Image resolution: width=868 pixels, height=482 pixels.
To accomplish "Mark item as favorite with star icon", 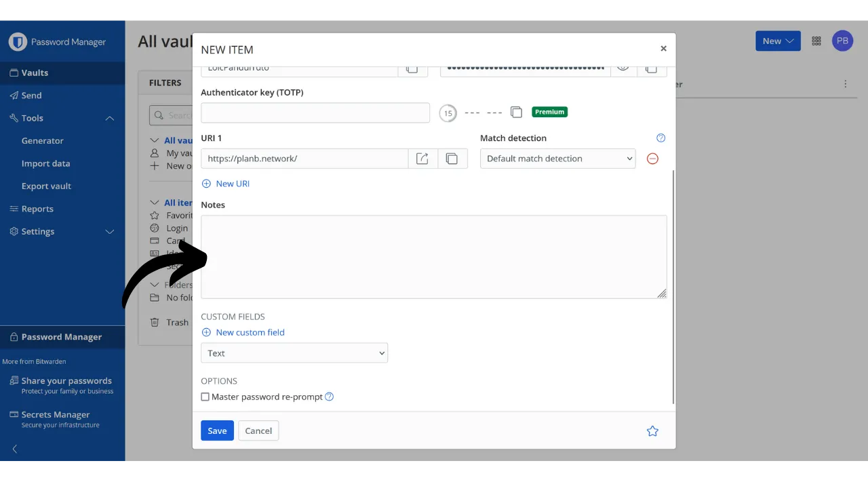I will (652, 431).
